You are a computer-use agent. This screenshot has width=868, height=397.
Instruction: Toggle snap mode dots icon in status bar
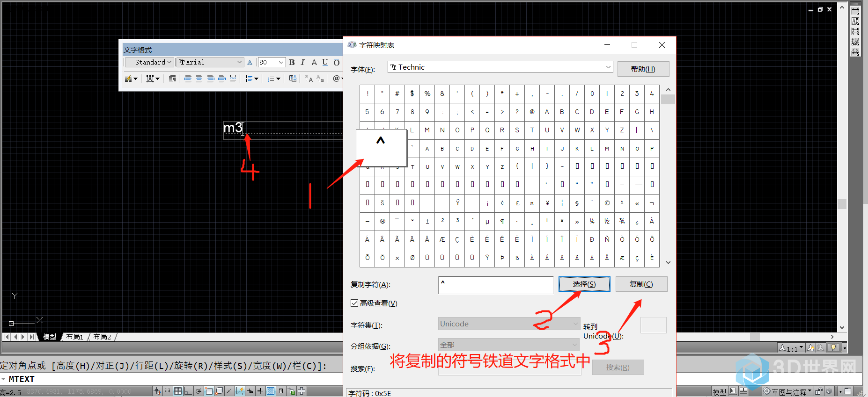(168, 391)
